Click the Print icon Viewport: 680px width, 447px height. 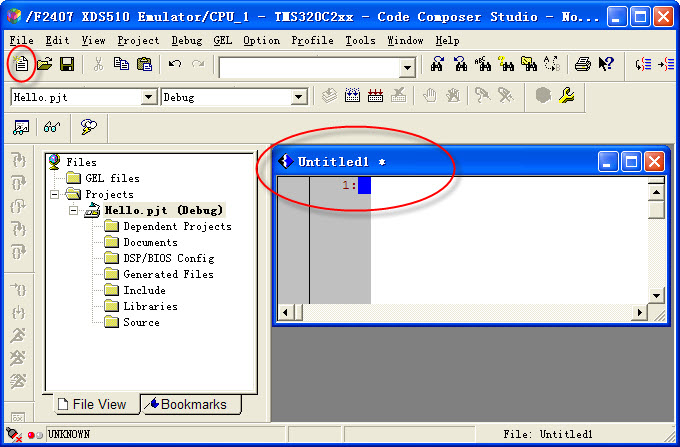pyautogui.click(x=582, y=64)
